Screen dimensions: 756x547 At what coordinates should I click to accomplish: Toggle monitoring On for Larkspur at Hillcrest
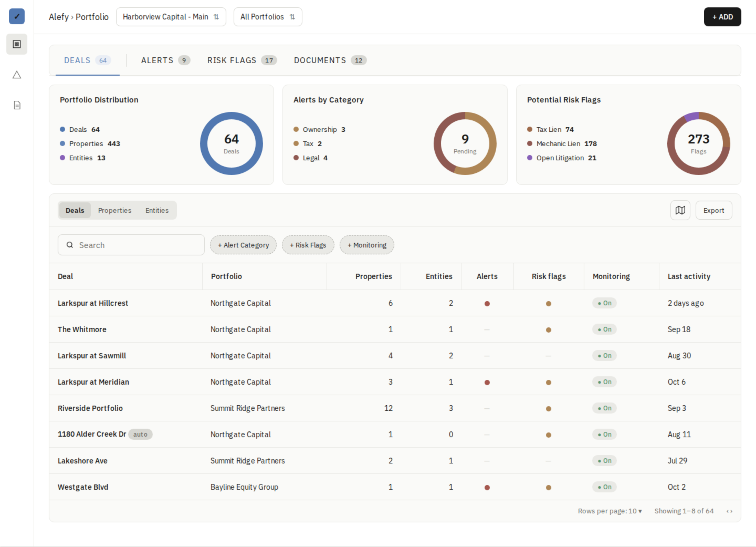click(604, 303)
